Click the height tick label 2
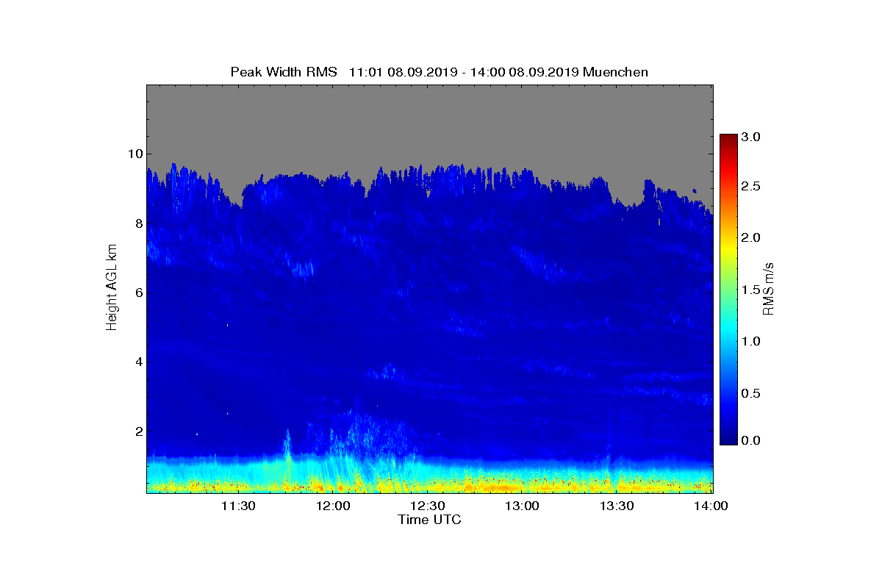This screenshot has width=882, height=588. pyautogui.click(x=137, y=431)
